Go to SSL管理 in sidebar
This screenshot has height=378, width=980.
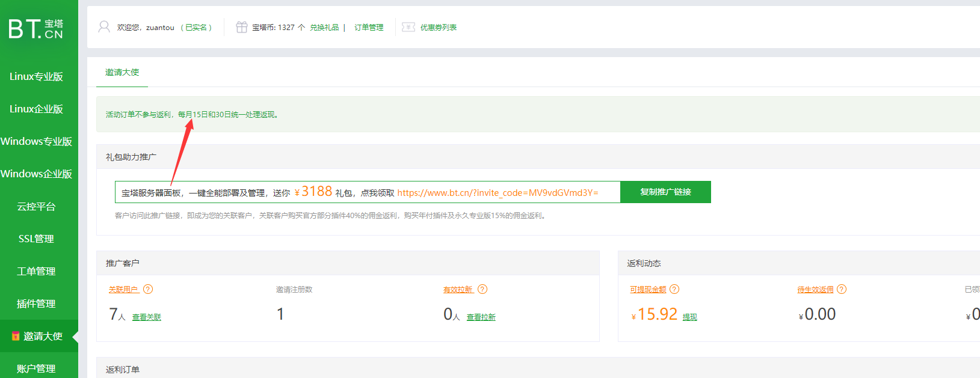coord(36,239)
